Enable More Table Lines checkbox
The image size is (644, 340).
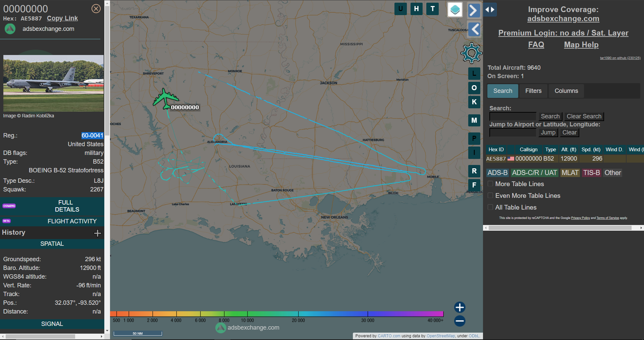[x=490, y=184]
